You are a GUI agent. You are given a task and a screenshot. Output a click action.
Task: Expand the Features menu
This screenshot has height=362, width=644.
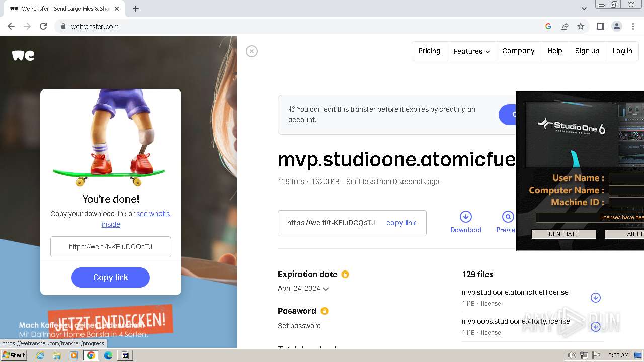(x=471, y=51)
